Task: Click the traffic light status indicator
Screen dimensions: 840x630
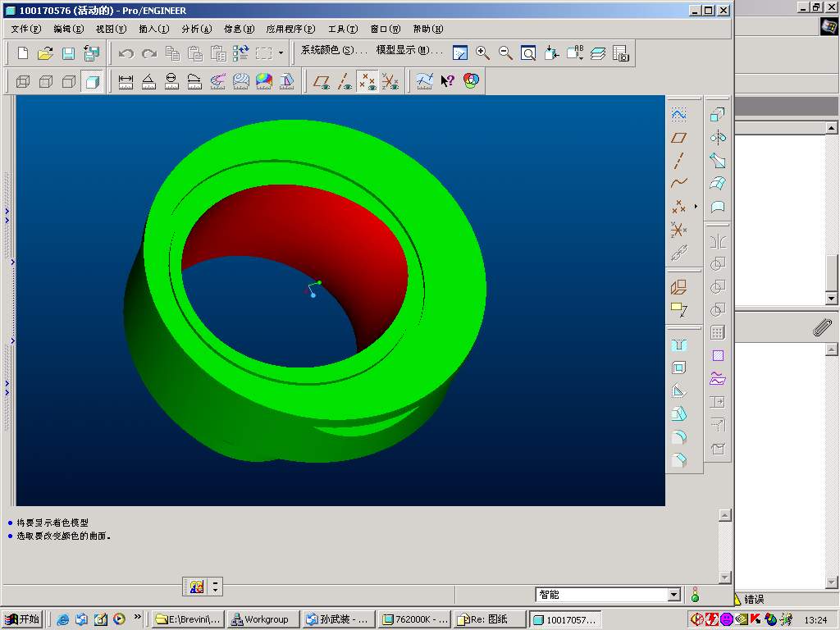Action: [x=695, y=594]
